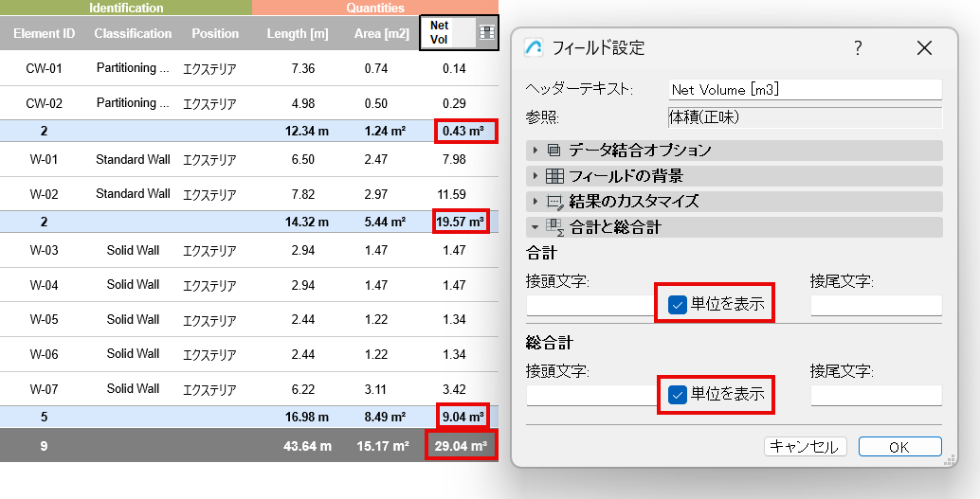
Task: Click the キャンセル button
Action: tap(805, 447)
